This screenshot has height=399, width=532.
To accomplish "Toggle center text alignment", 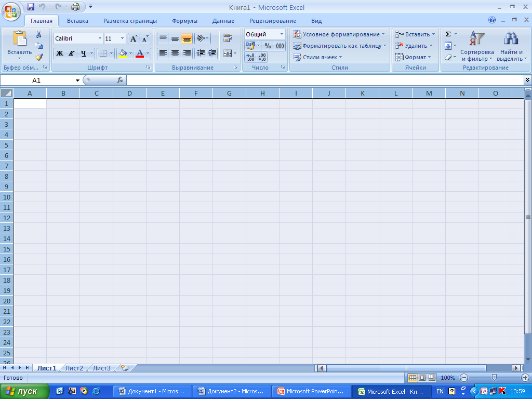I will click(x=175, y=54).
